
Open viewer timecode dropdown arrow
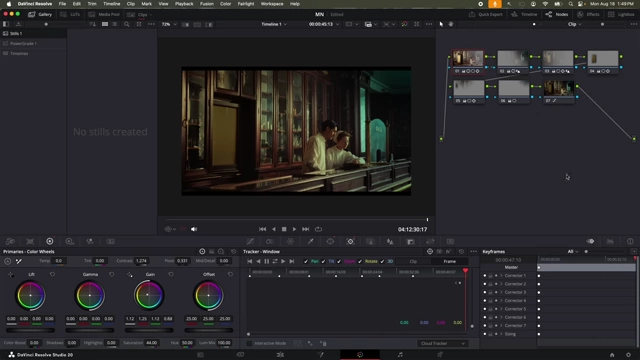coord(338,24)
